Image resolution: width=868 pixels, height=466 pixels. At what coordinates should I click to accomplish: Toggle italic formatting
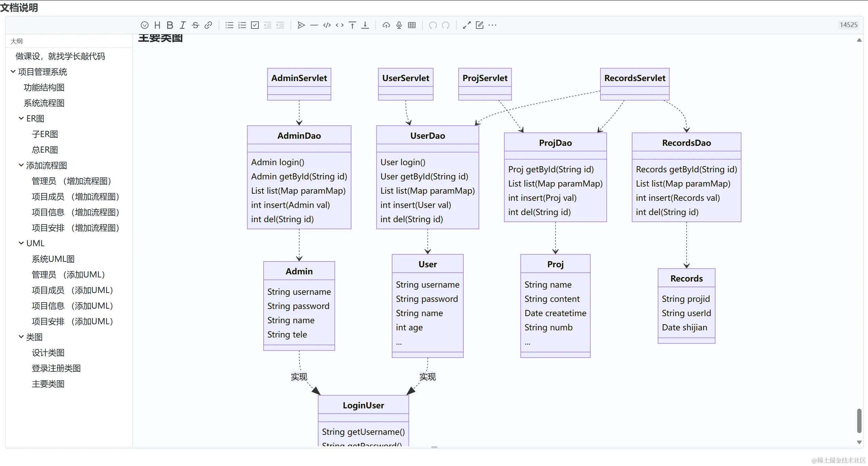182,25
